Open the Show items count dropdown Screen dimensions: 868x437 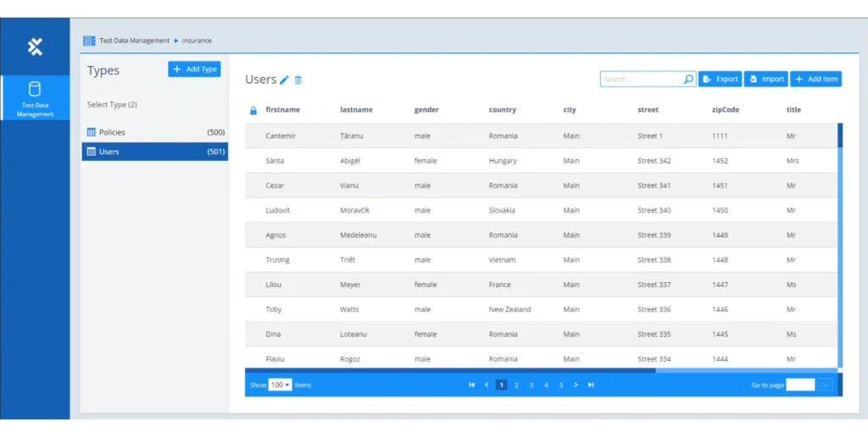click(280, 384)
